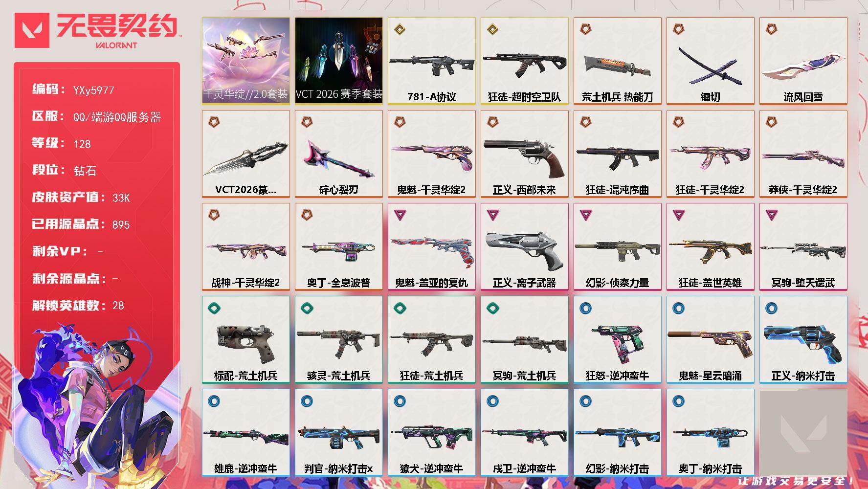Click tier badge on 鬼魅-盖亚的复仇 card
The height and width of the screenshot is (489, 868).
[x=400, y=214]
